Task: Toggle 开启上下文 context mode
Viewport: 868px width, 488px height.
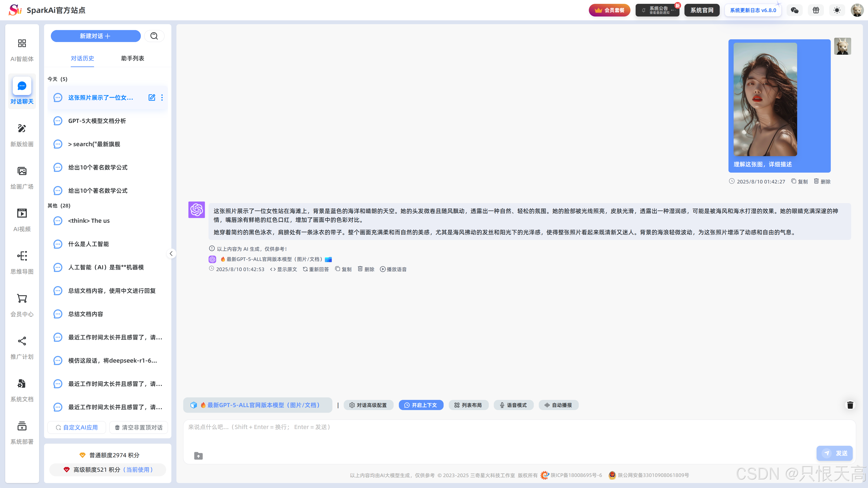Action: coord(421,405)
